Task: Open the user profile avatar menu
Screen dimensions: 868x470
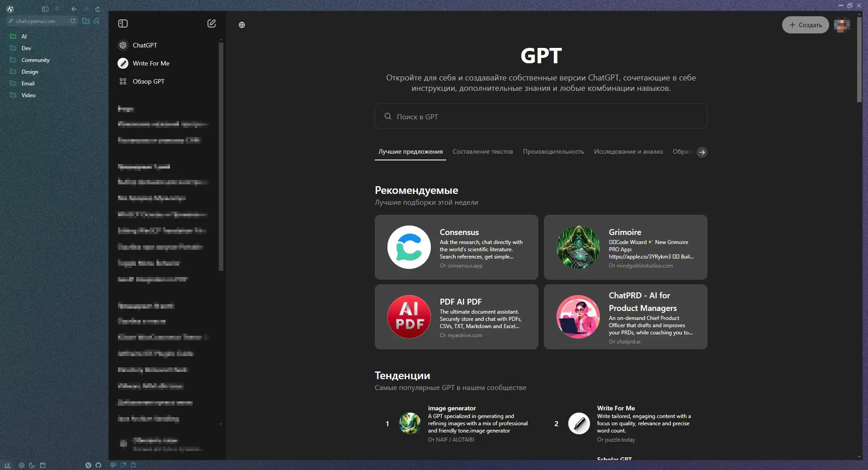Action: tap(842, 25)
